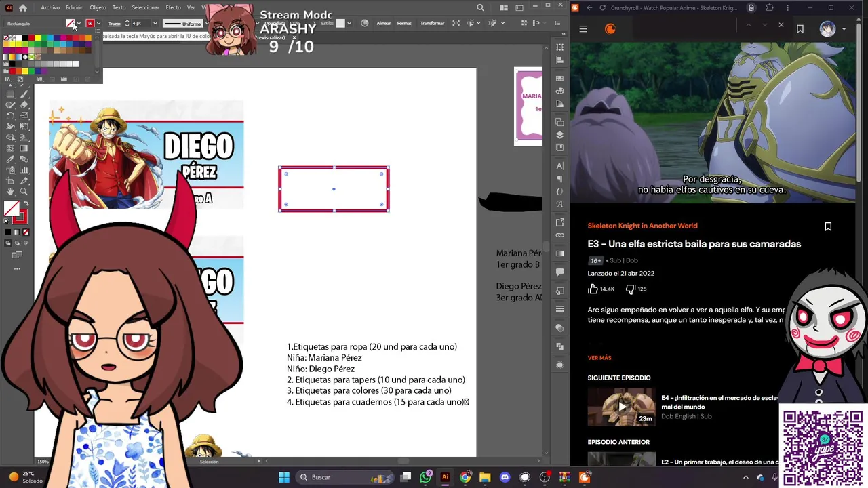Open the Efecto menu
Viewport: 868px width, 488px height.
(x=173, y=8)
